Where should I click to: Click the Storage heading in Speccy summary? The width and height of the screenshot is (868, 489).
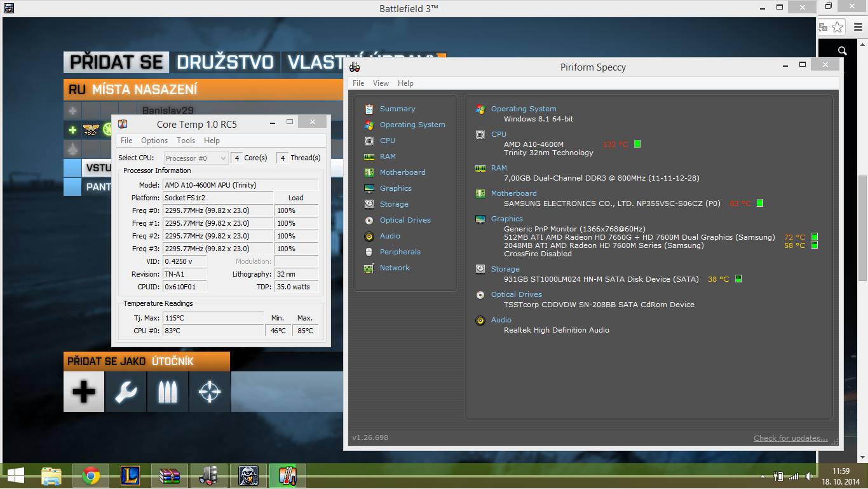click(505, 269)
